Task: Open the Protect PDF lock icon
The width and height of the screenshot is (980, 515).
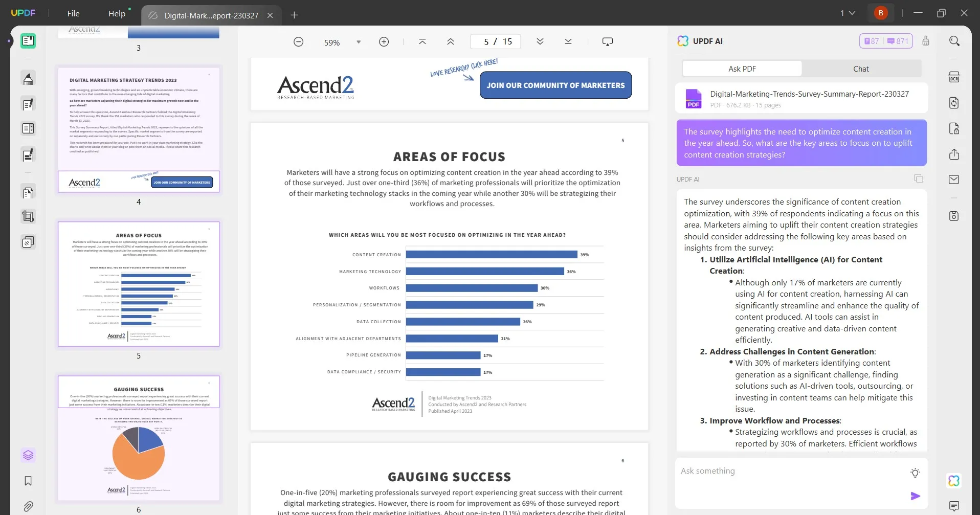Action: pos(954,128)
